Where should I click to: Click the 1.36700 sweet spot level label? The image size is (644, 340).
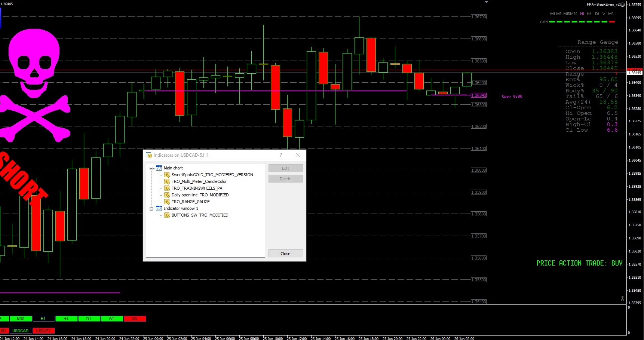point(479,17)
